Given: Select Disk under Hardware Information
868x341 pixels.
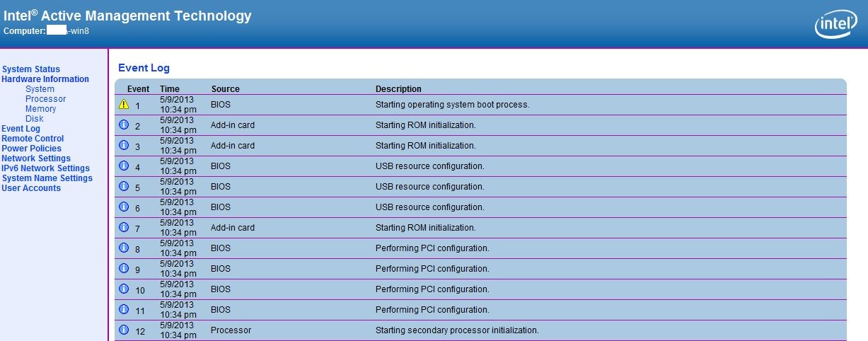Looking at the screenshot, I should point(35,119).
